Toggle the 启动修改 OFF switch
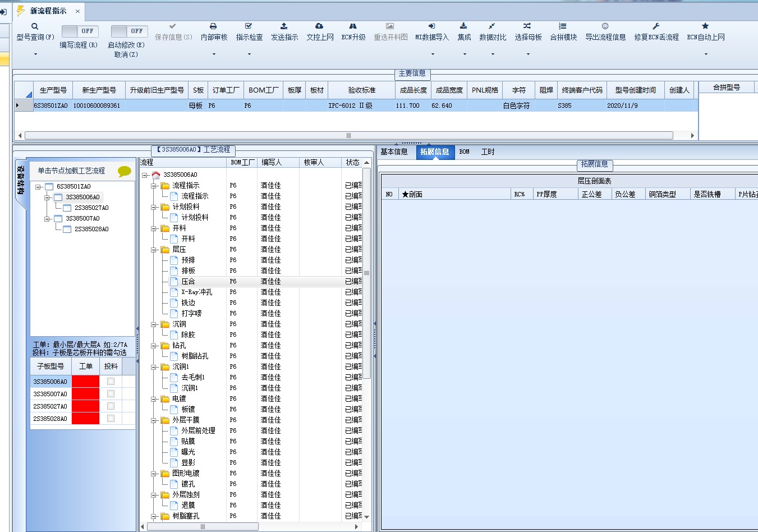The height and width of the screenshot is (532, 758). pos(128,31)
